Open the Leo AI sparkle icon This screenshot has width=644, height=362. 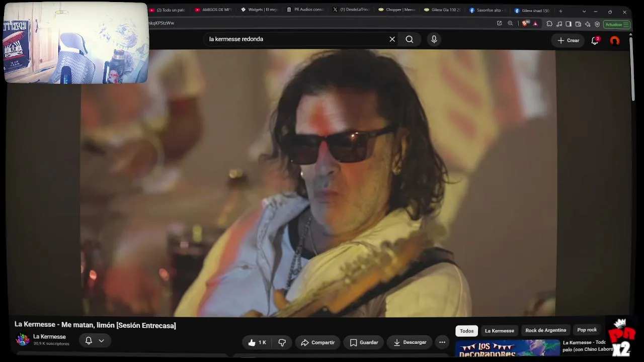click(588, 24)
